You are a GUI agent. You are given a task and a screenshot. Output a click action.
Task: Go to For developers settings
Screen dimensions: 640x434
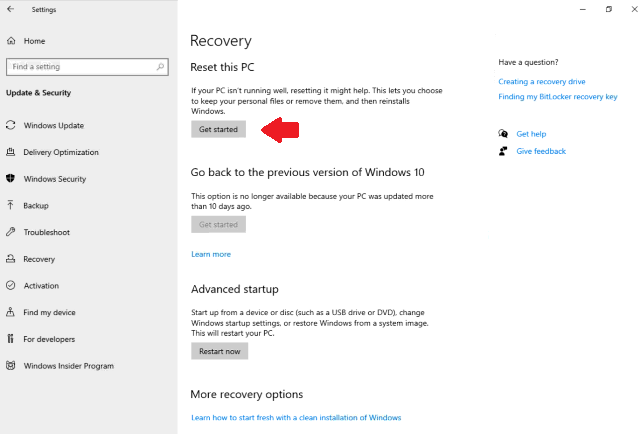pos(48,339)
